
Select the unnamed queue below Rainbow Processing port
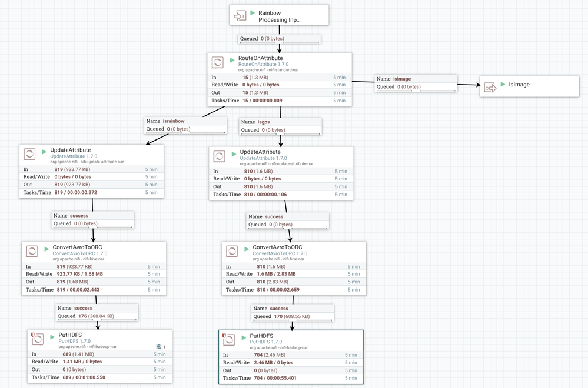point(280,39)
